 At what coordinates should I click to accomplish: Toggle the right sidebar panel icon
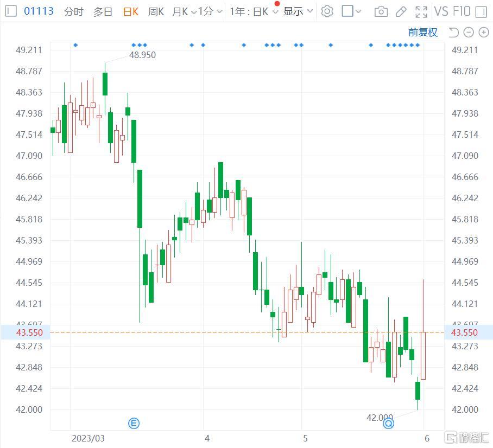coord(481,12)
